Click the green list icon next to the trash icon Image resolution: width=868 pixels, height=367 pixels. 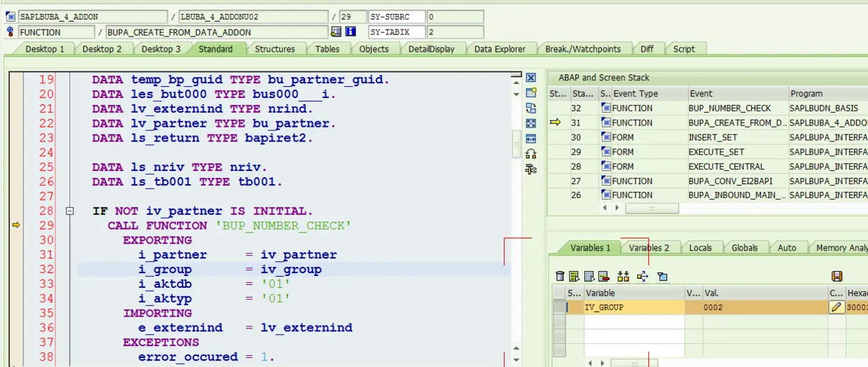pos(574,276)
